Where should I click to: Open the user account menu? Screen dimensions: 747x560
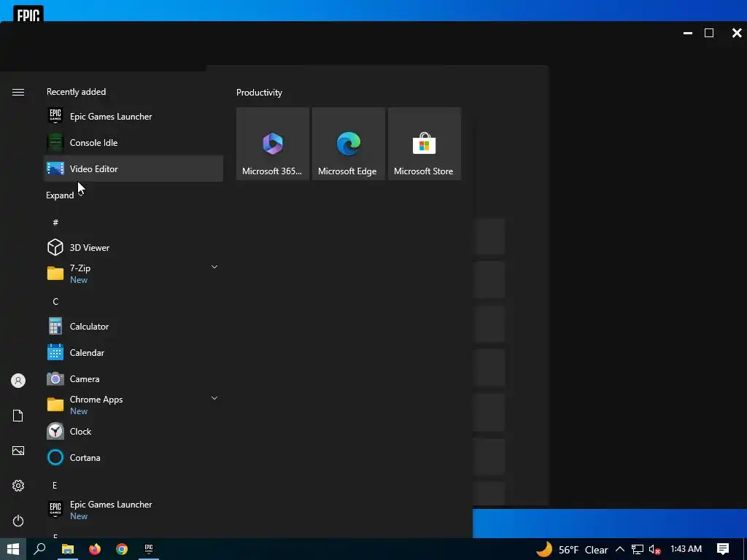tap(18, 381)
